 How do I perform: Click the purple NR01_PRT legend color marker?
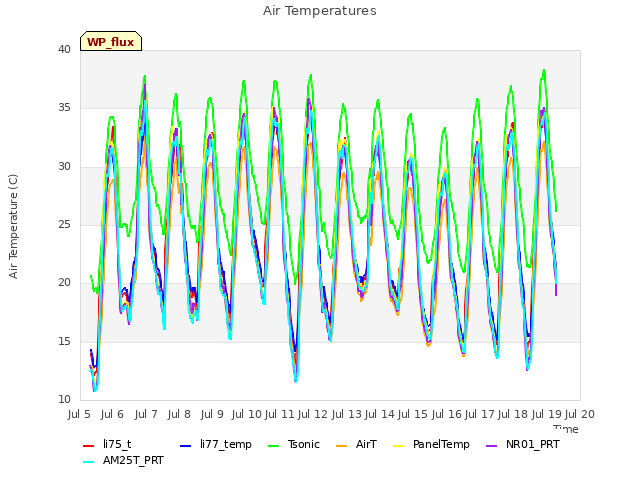tap(492, 446)
